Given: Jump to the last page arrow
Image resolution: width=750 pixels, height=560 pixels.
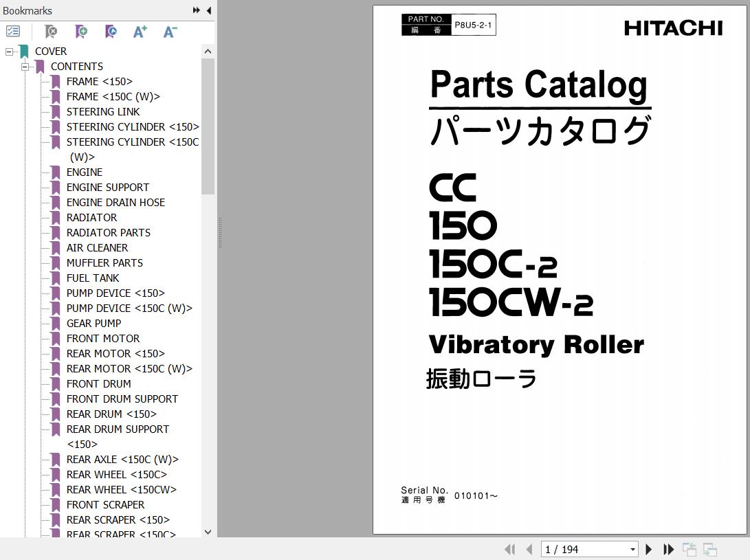Looking at the screenshot, I should click(668, 549).
